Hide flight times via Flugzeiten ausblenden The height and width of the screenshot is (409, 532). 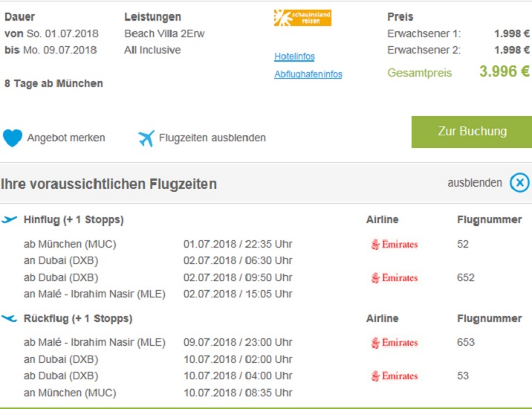pos(212,138)
